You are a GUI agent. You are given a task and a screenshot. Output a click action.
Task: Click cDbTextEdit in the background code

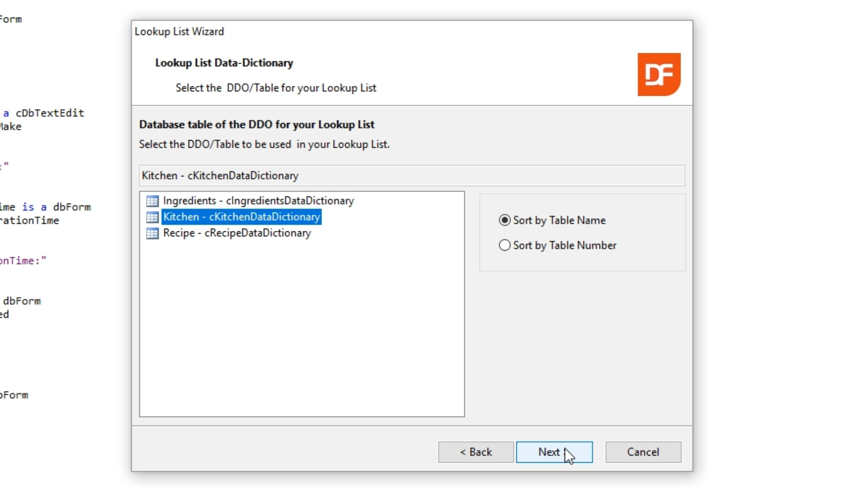click(50, 113)
